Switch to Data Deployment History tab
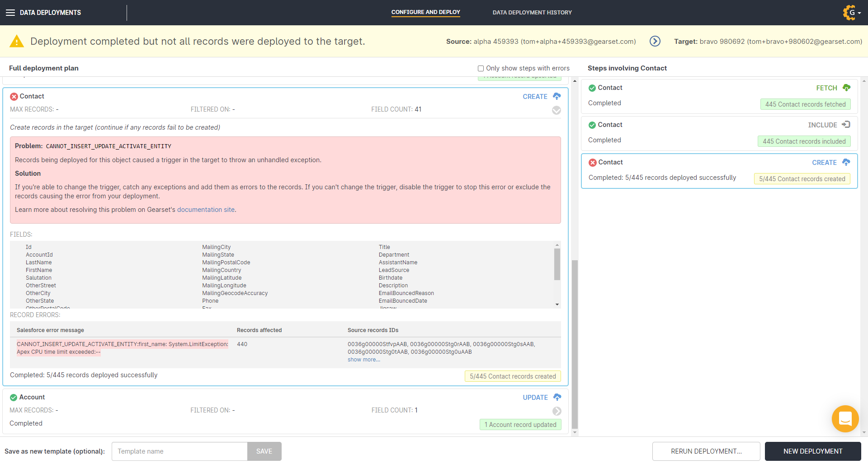Viewport: 868px width, 464px height. (532, 13)
